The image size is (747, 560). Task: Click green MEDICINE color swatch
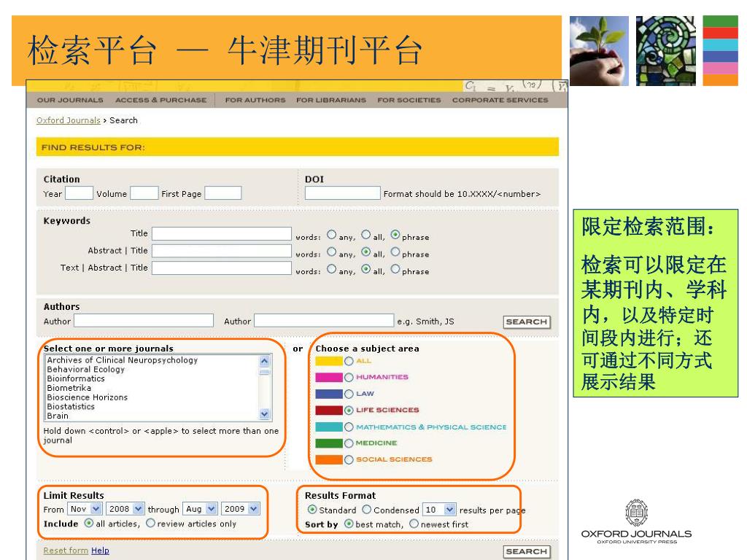click(x=329, y=443)
